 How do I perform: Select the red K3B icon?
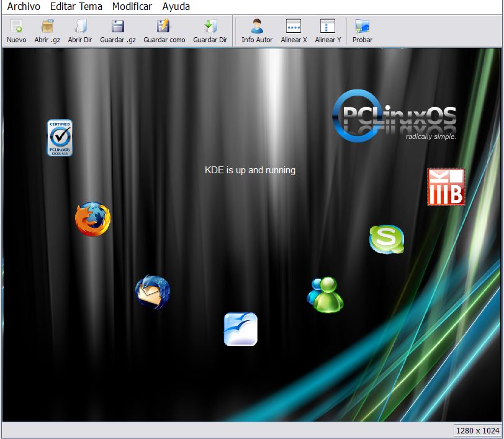(446, 187)
